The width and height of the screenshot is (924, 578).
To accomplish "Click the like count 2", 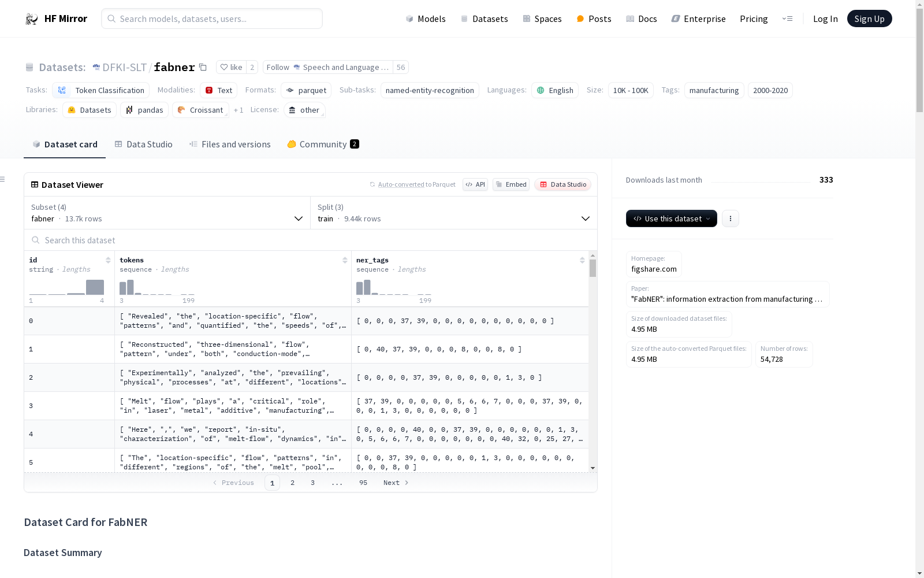I will click(252, 67).
